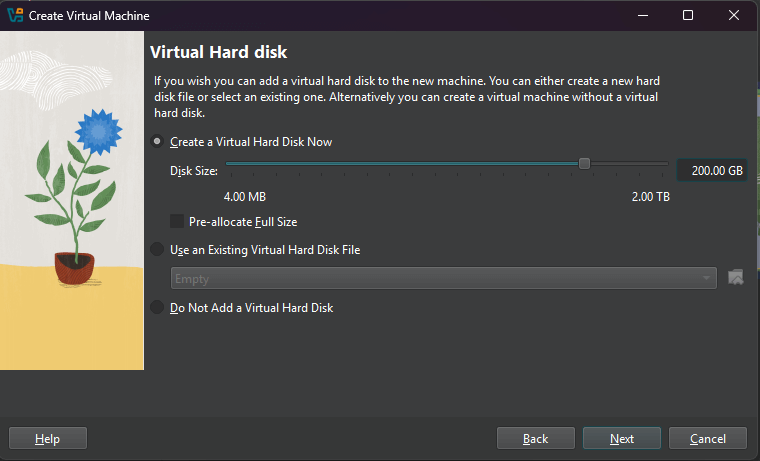
Task: Select Do Not Add a Virtual Hard Disk
Action: click(157, 307)
